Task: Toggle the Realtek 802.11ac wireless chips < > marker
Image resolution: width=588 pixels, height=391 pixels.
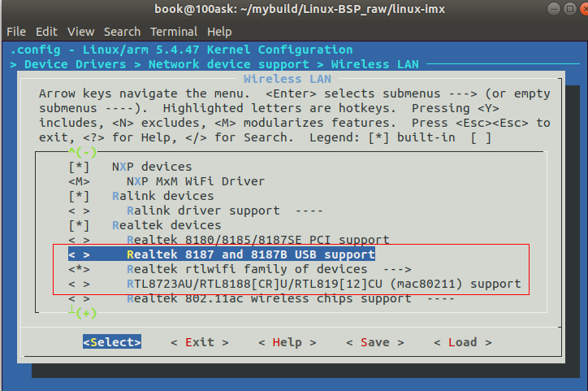Action: [79, 298]
